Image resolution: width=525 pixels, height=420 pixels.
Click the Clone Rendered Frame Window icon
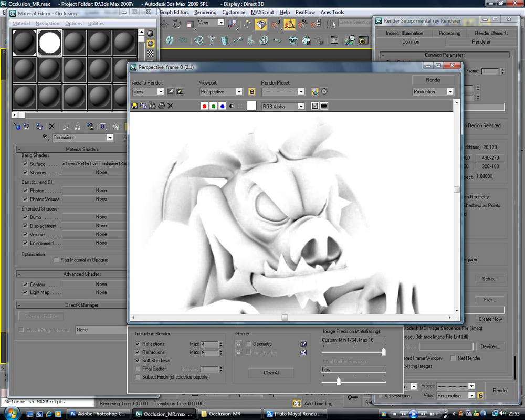point(152,106)
